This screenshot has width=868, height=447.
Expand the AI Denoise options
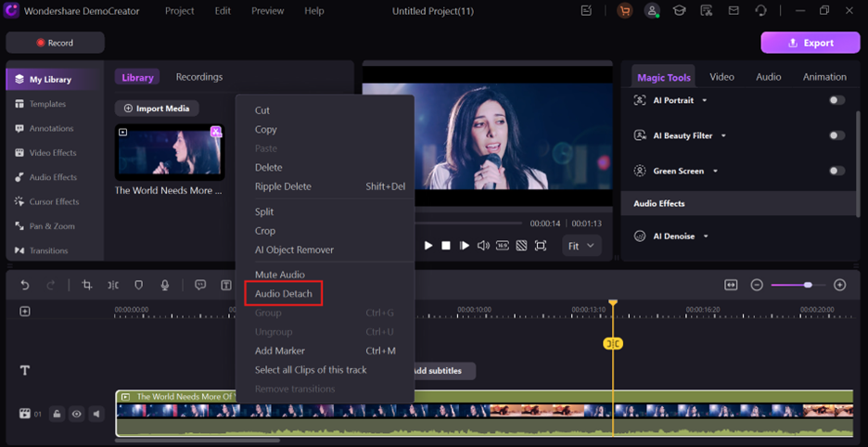tap(706, 236)
